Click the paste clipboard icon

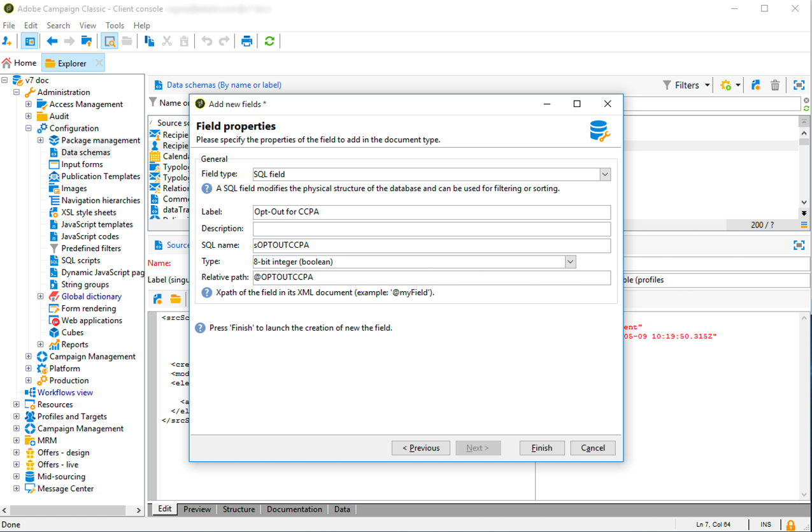click(x=184, y=41)
